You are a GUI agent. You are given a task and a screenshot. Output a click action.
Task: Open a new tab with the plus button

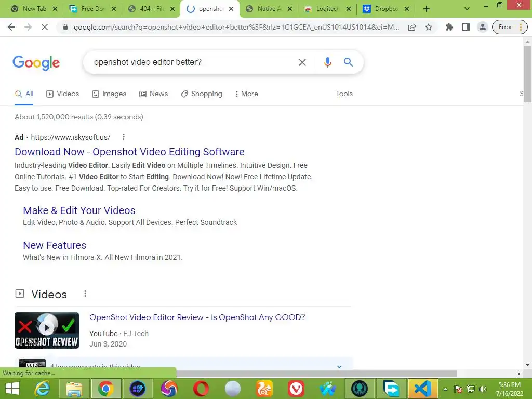[427, 9]
